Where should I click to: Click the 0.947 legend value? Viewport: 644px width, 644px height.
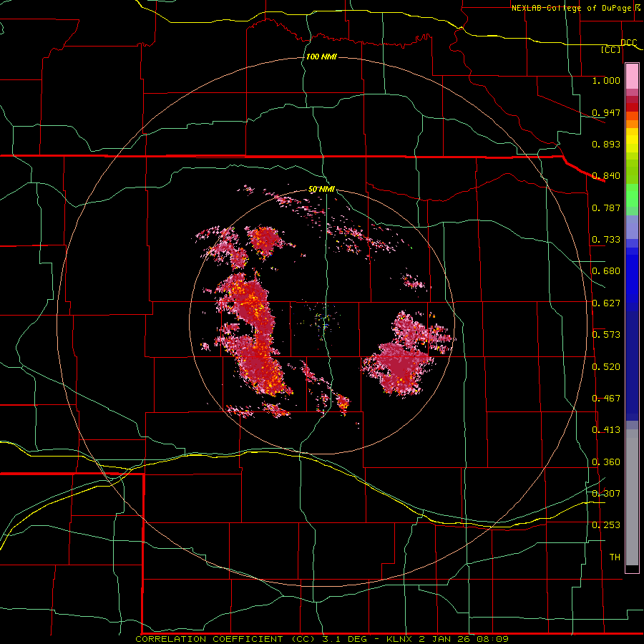tap(606, 112)
